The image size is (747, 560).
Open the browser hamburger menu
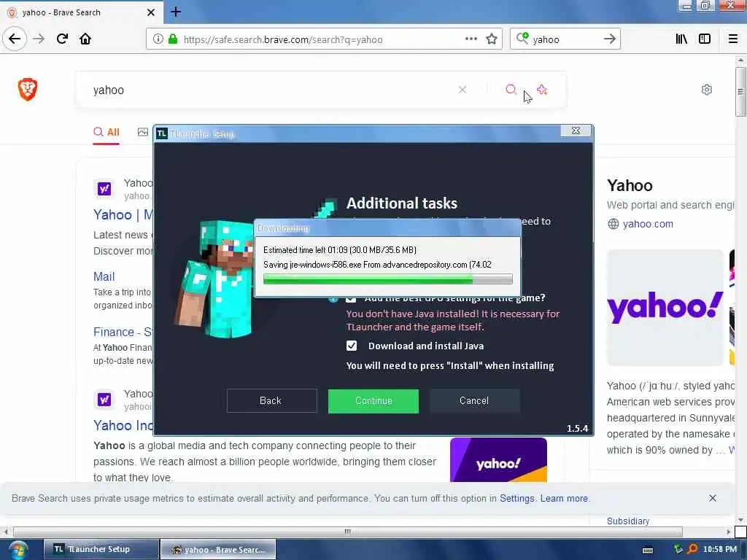click(732, 39)
